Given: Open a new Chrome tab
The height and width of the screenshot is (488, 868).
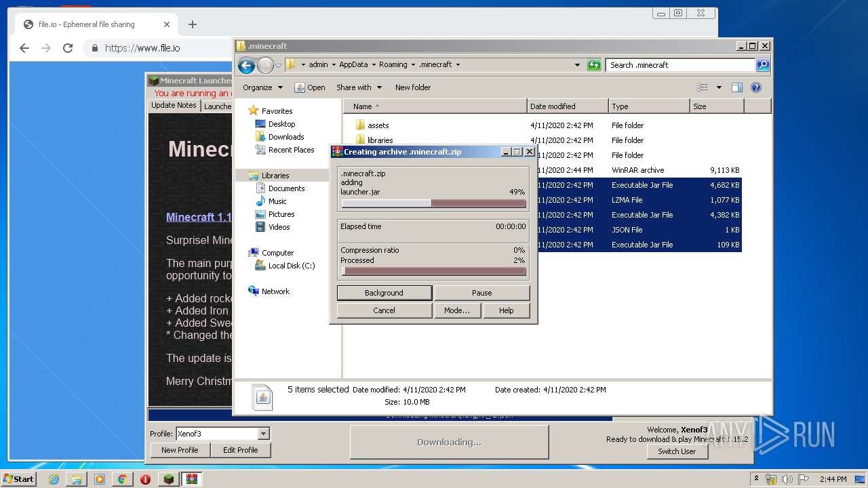Looking at the screenshot, I should click(193, 24).
